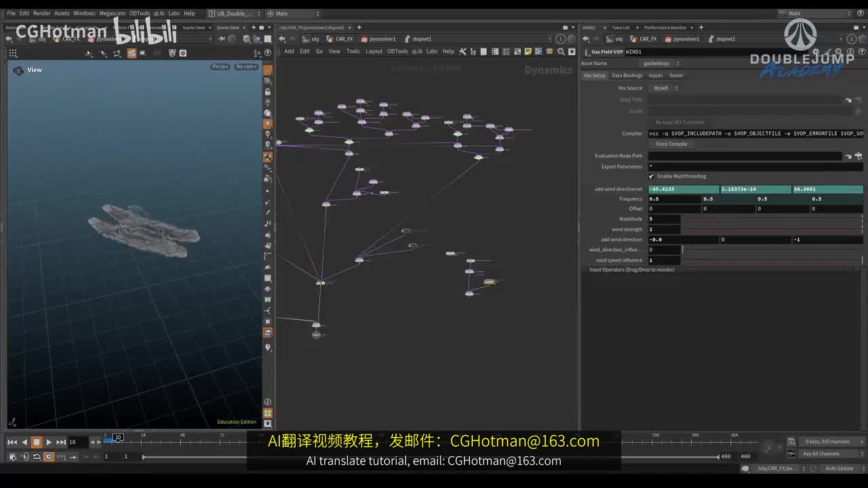Click the Force Compile button
Screen dimensions: 868x488
[671, 144]
